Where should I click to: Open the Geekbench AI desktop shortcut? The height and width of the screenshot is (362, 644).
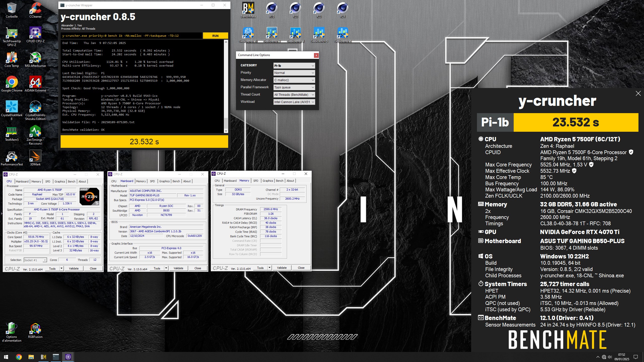pyautogui.click(x=248, y=35)
